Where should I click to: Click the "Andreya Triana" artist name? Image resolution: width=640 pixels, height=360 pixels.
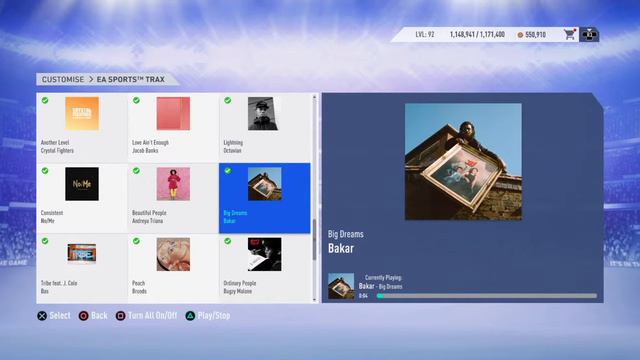[147, 221]
